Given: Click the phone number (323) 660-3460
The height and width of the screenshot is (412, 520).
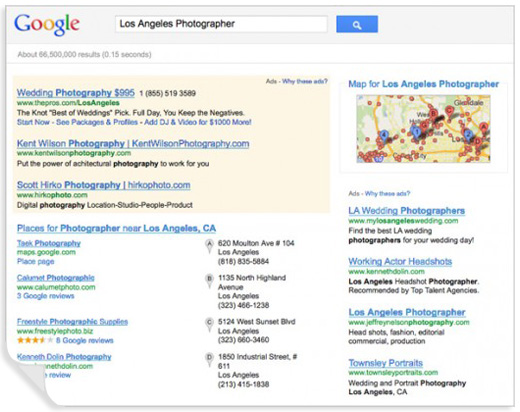Looking at the screenshot, I should [x=243, y=340].
